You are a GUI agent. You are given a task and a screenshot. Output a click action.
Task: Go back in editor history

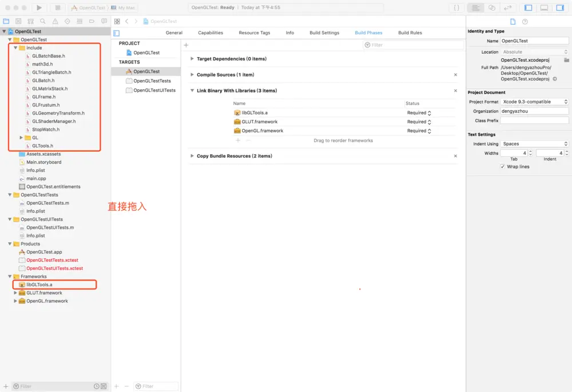tap(127, 22)
